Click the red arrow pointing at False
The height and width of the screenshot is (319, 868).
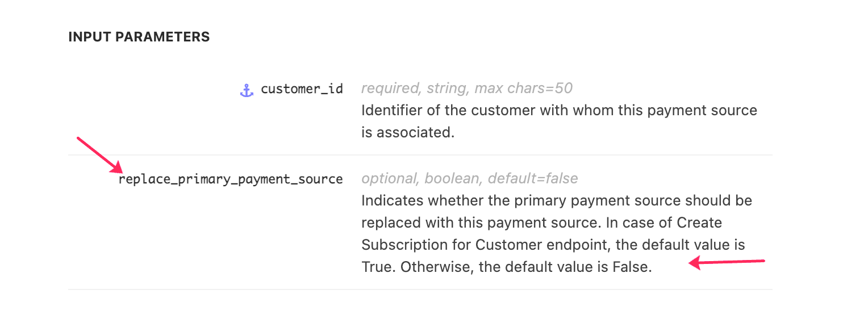(x=727, y=262)
